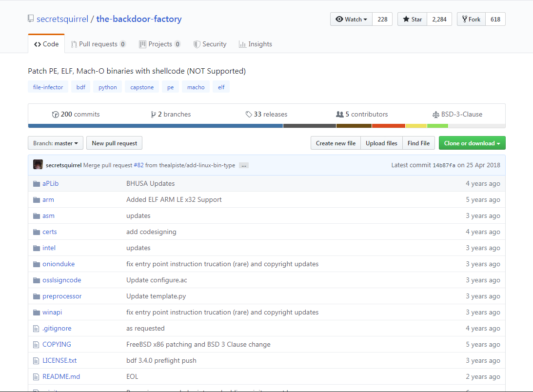Click the folder icon for certs
Screen dimensions: 533x392
tap(37, 232)
